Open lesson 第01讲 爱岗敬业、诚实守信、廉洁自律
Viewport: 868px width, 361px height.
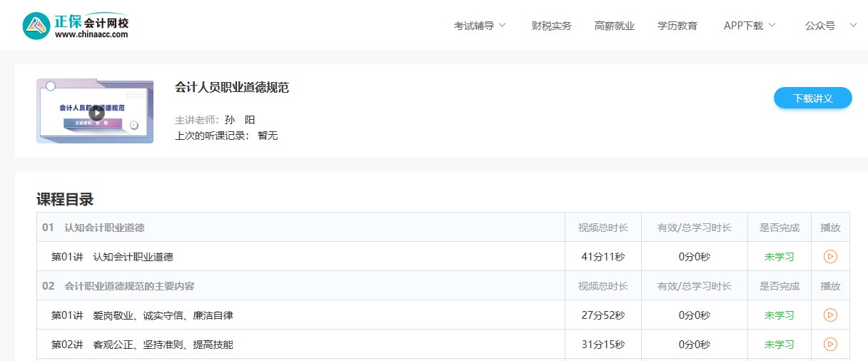tap(142, 315)
